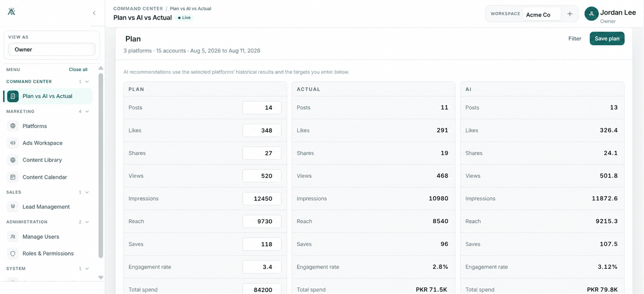Click the sidebar scrollbar down arrow

point(101,278)
